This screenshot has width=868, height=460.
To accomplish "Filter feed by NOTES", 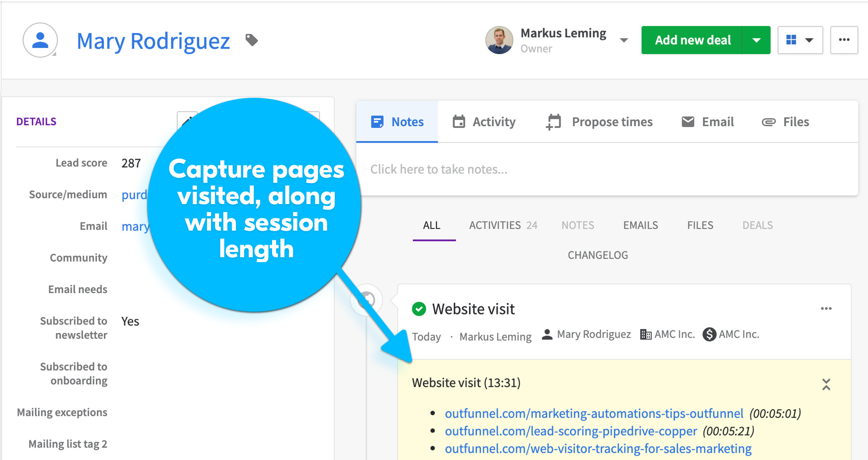I will click(578, 225).
